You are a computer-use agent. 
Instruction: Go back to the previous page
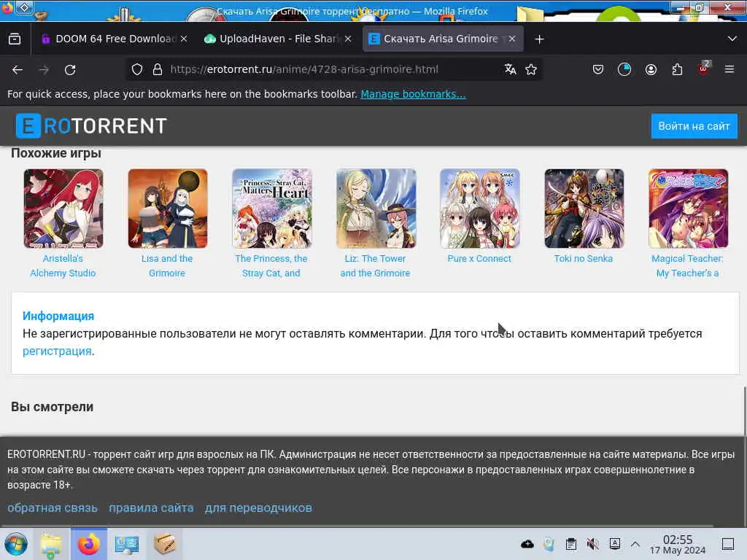[18, 69]
